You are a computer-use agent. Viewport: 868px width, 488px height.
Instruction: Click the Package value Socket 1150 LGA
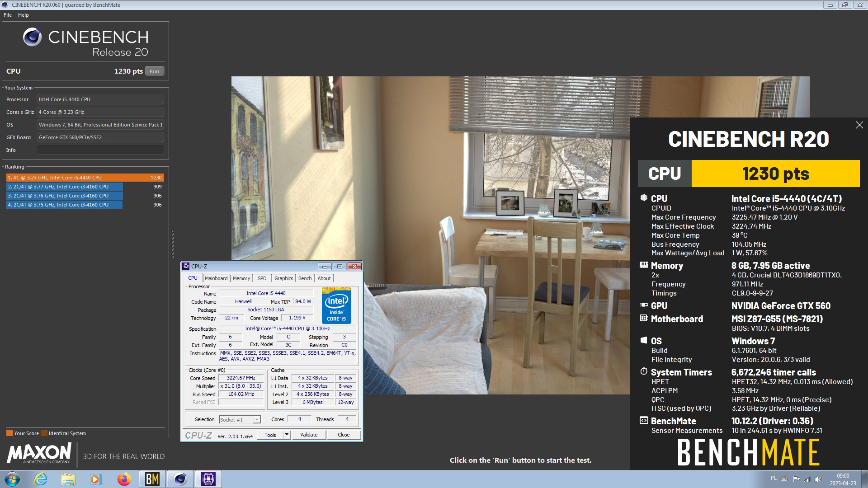point(266,310)
